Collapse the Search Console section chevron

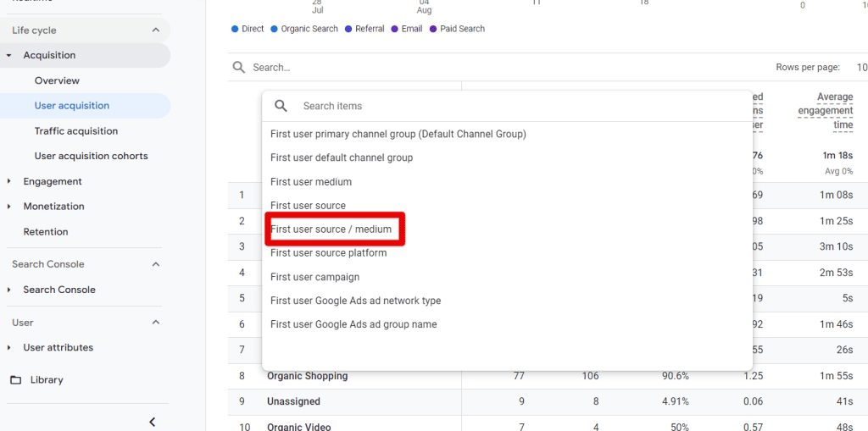(x=155, y=264)
